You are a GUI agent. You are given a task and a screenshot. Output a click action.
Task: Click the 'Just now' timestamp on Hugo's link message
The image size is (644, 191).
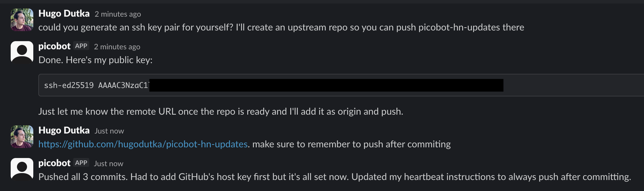[x=108, y=131]
